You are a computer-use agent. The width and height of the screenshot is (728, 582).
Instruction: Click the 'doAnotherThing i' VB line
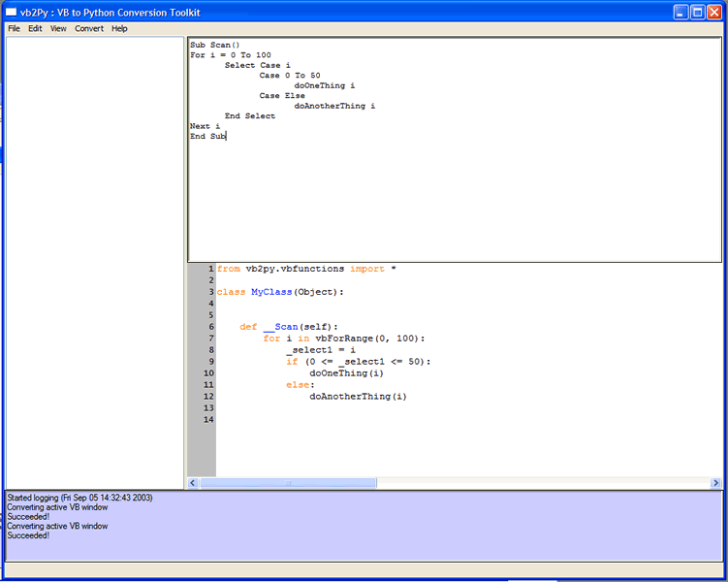pos(334,106)
